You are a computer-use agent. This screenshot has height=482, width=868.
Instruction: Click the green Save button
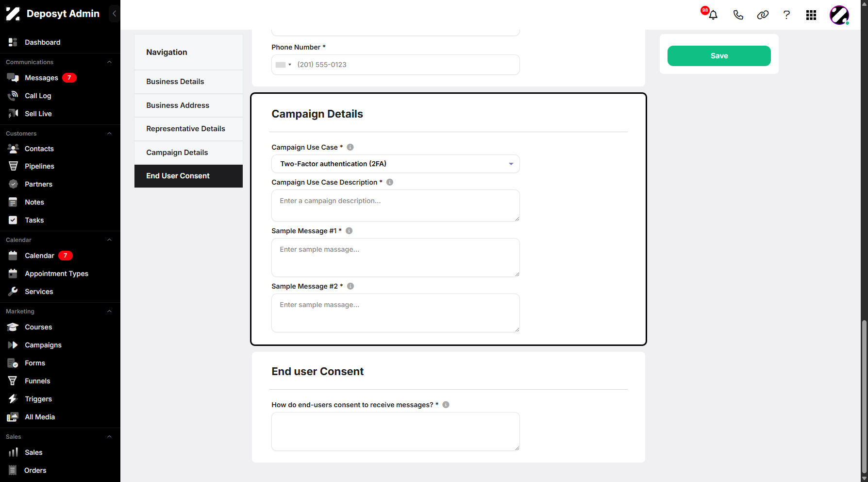(x=719, y=56)
